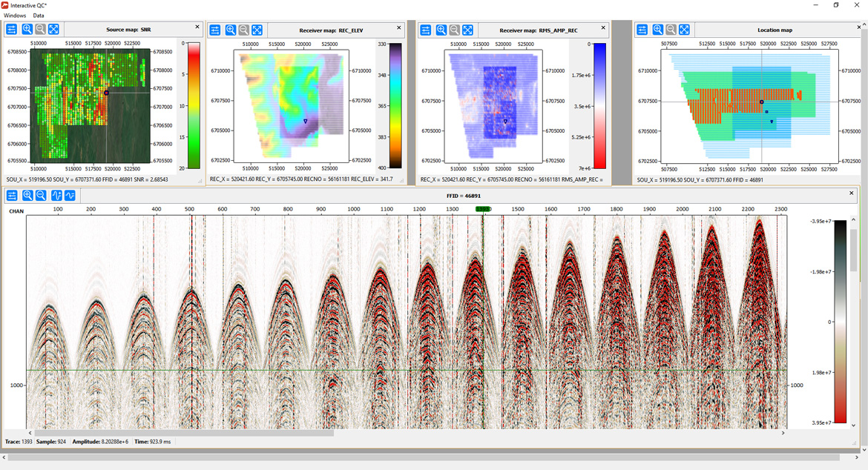Viewport: 868px width, 470px height.
Task: Select the highlighted channel 1393 marker
Action: pos(483,209)
